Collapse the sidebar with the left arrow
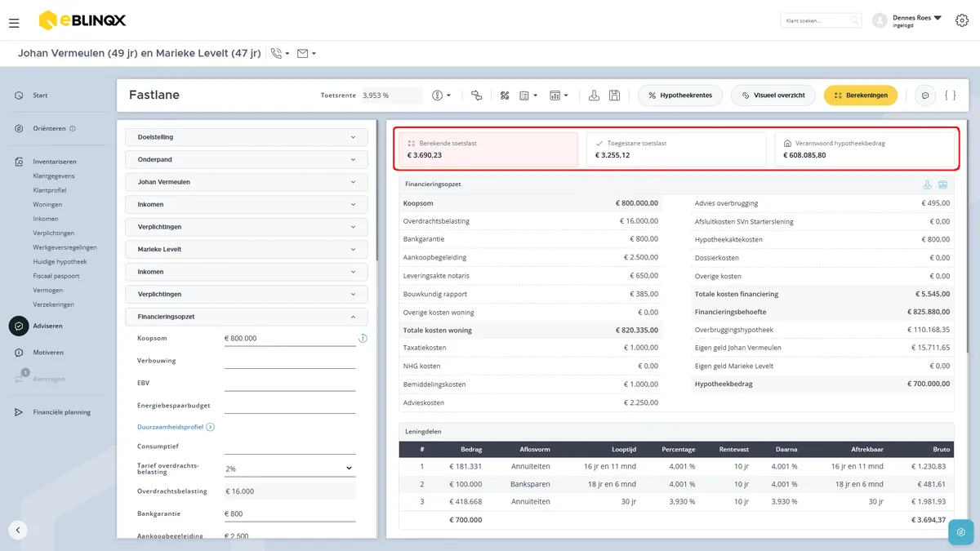 [18, 530]
